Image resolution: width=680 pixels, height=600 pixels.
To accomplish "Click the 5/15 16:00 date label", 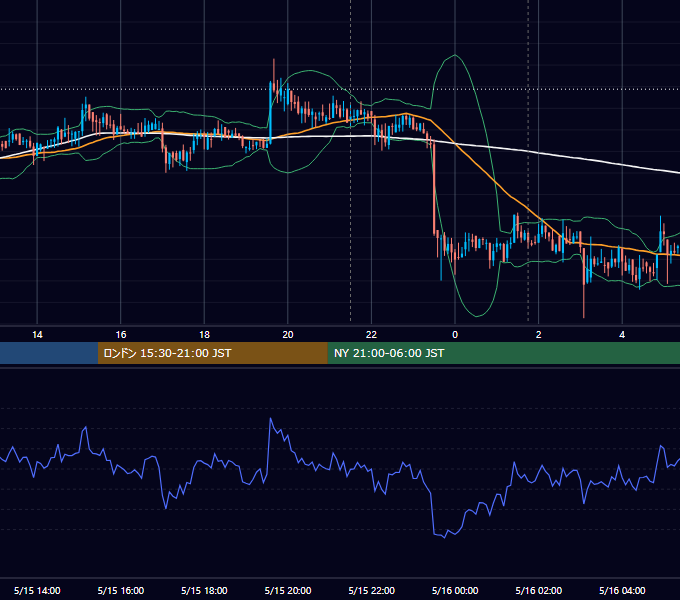I will coord(121,590).
